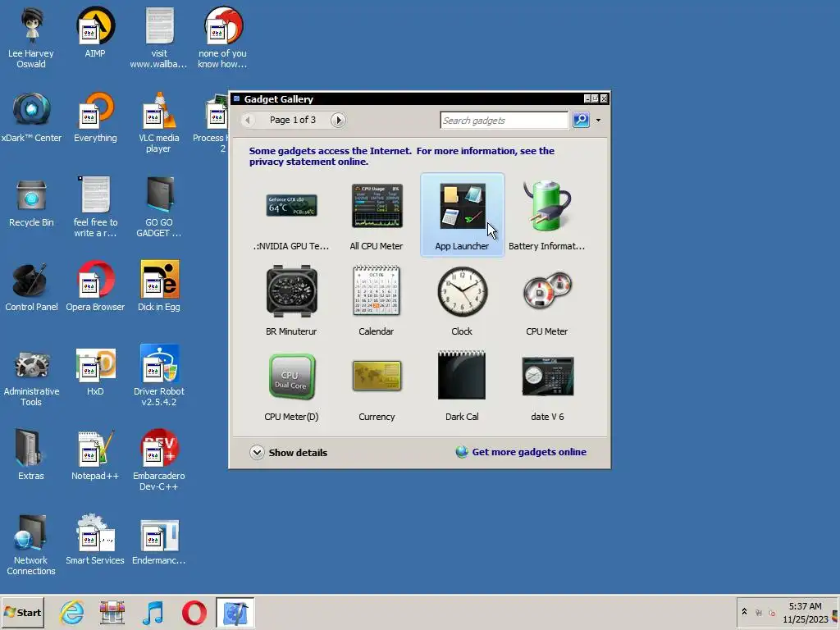Select the Lee Harvey Oswald desktop icon
The image size is (840, 630).
point(31,39)
